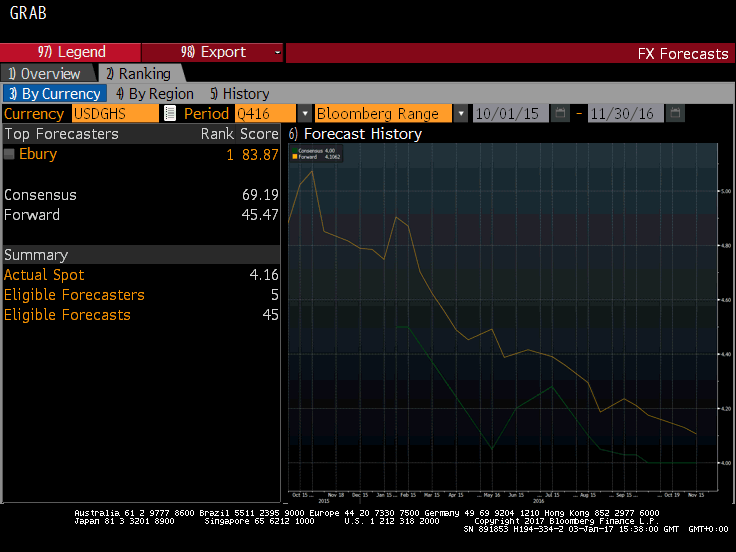Click the Eligible Forecasts value 45

coord(270,315)
